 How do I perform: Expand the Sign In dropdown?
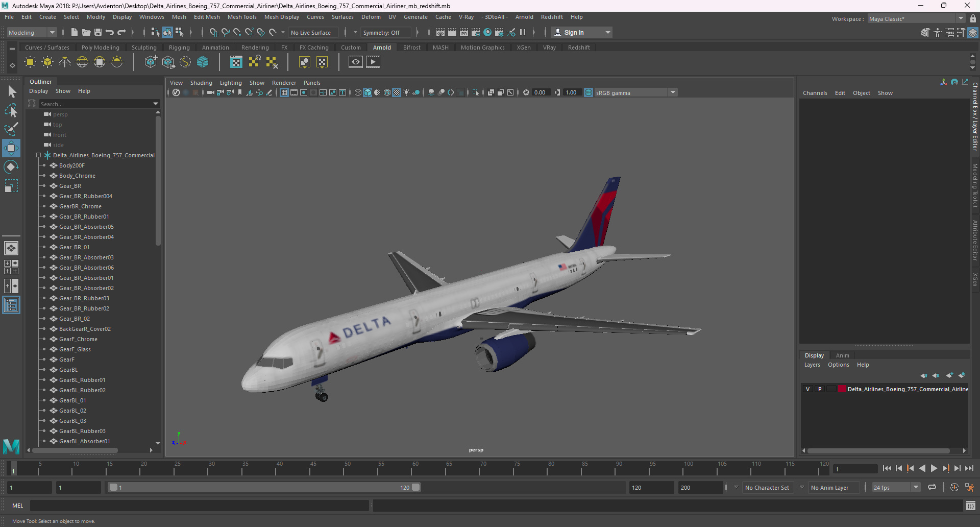point(608,32)
